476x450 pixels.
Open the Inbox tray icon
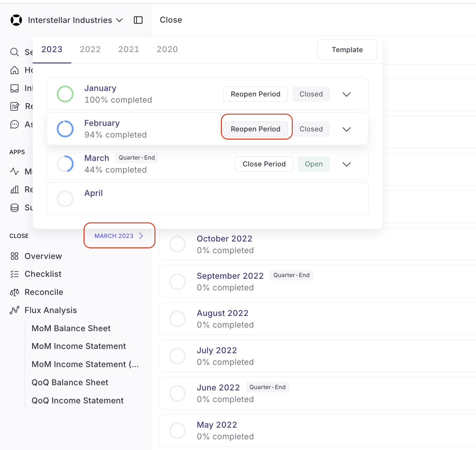coord(15,88)
